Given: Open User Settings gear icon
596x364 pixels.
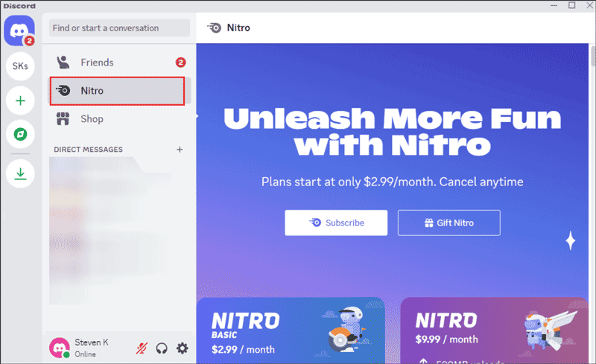Looking at the screenshot, I should (182, 348).
